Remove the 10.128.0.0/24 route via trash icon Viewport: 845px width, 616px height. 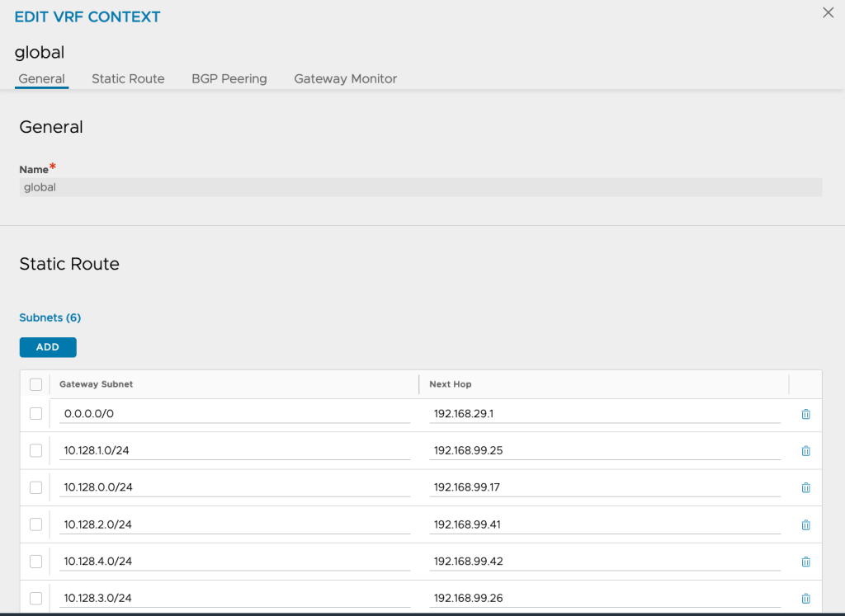pyautogui.click(x=805, y=487)
